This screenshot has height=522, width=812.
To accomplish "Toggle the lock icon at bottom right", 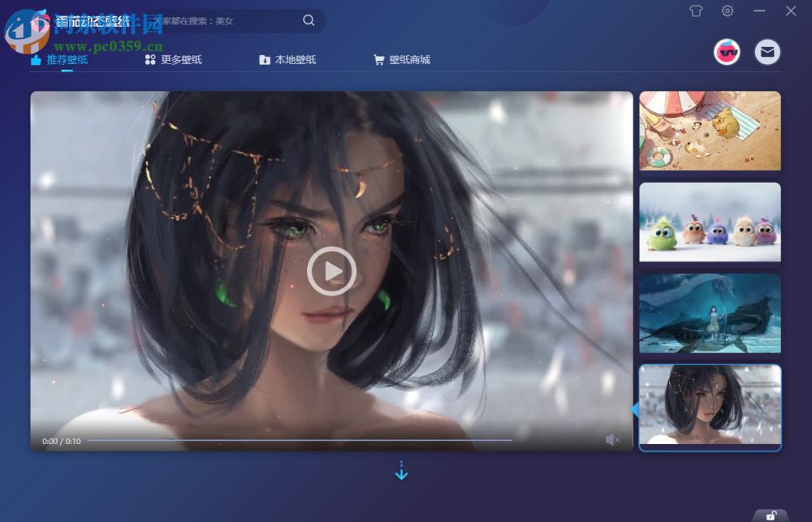I will [771, 516].
